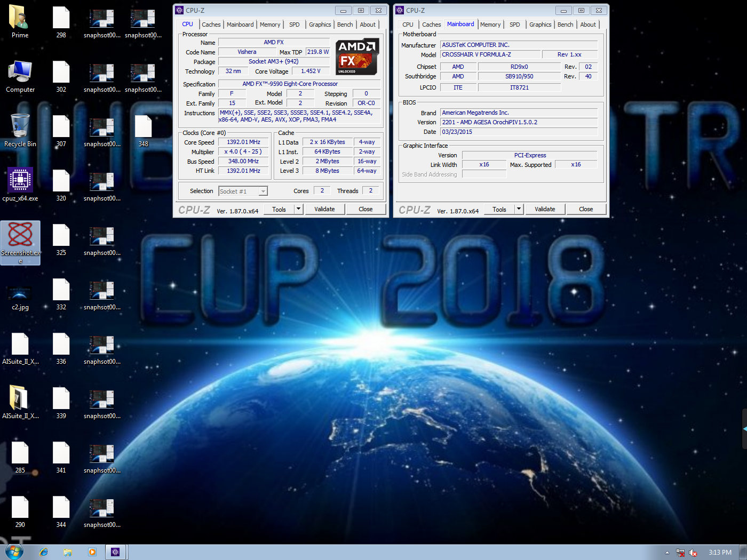Image resolution: width=747 pixels, height=560 pixels.
Task: Expand Tools dropdown arrow in right CPU-Z
Action: pyautogui.click(x=519, y=209)
